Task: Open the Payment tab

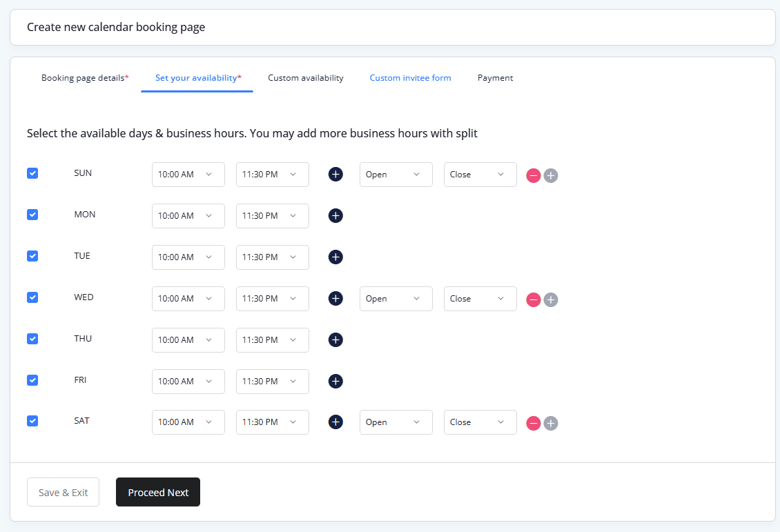Action: (495, 78)
